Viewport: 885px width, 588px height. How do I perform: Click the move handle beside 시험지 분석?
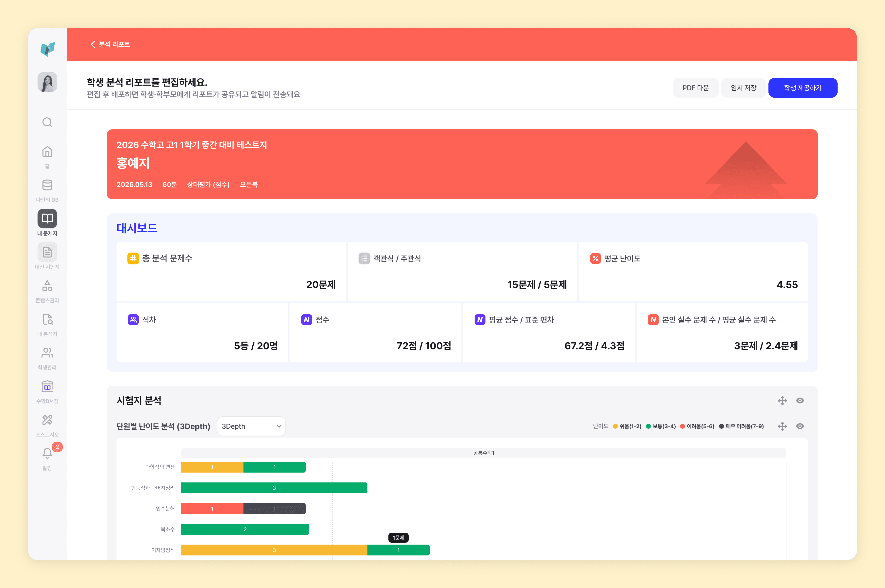[782, 401]
